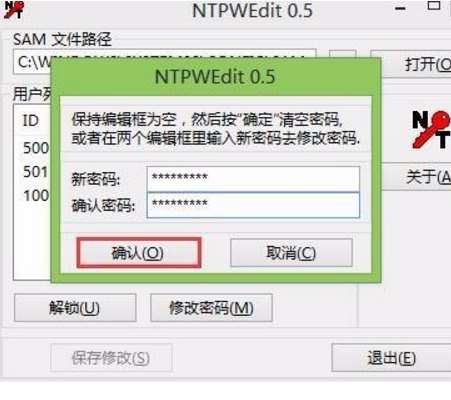Minimize the NTPWEdit main window
Viewport: 451px width, 400px height.
pyautogui.click(x=400, y=8)
